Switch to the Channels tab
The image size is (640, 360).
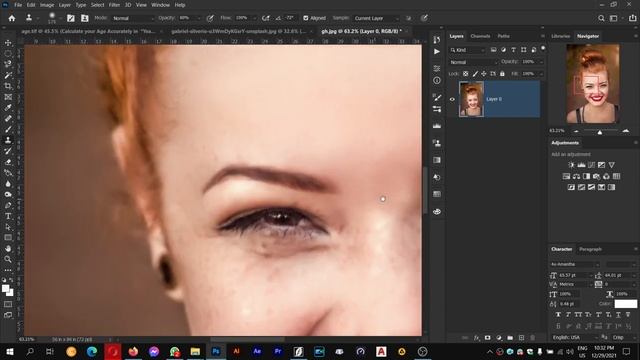[x=480, y=36]
